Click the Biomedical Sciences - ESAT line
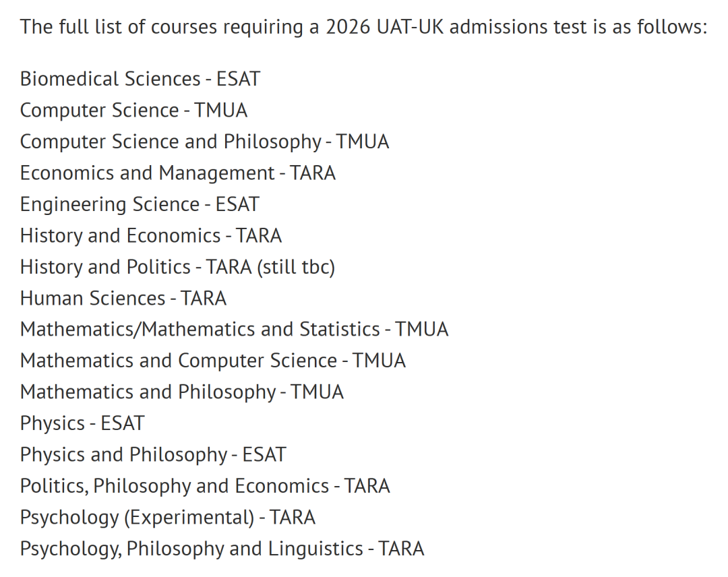The image size is (728, 577). pyautogui.click(x=140, y=79)
